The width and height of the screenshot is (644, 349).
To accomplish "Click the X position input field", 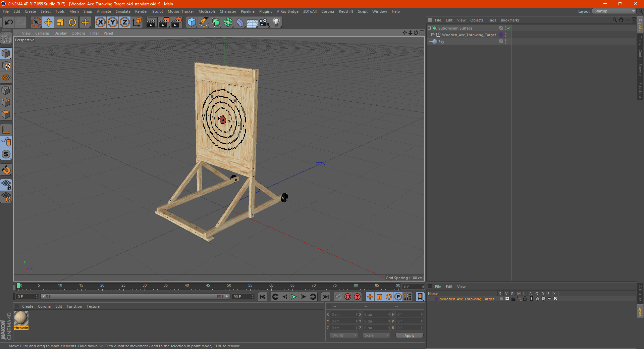I will click(x=344, y=314).
